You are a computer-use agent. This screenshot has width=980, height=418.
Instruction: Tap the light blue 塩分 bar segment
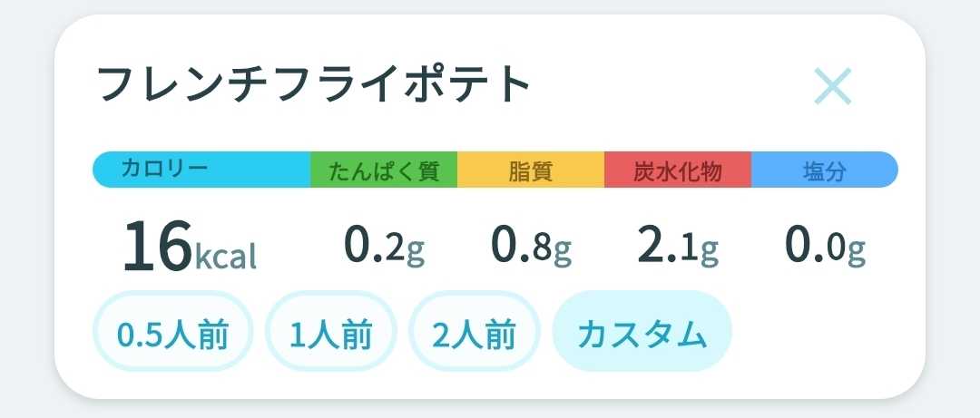(825, 170)
